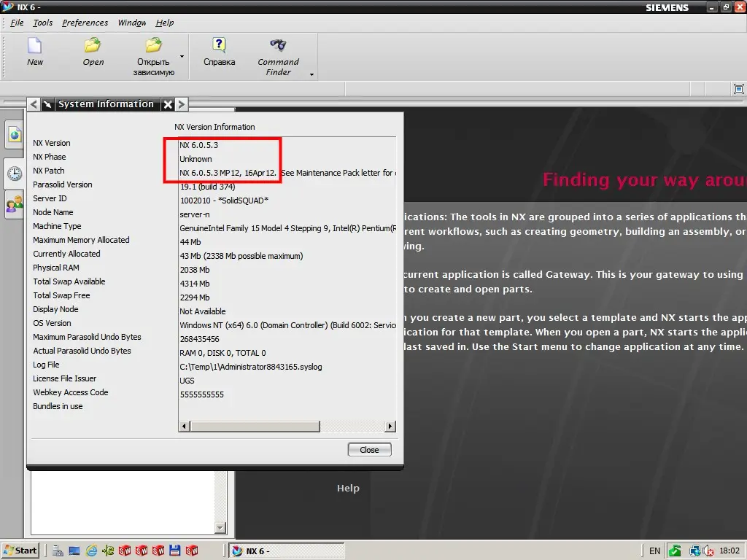Click the value 1002010 - *SolidSQUAD*
Viewport: 747px width, 560px height.
[224, 201]
